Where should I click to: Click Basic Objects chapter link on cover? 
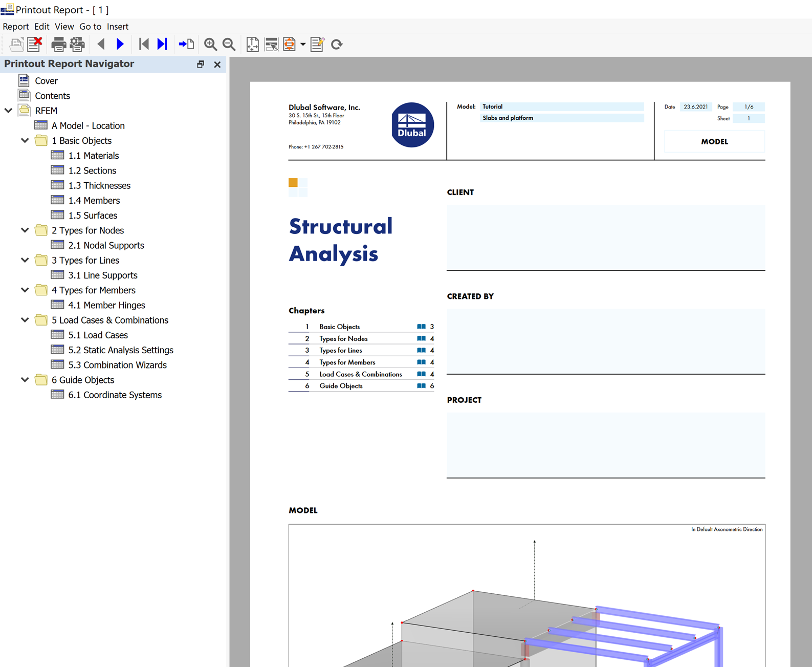(339, 327)
